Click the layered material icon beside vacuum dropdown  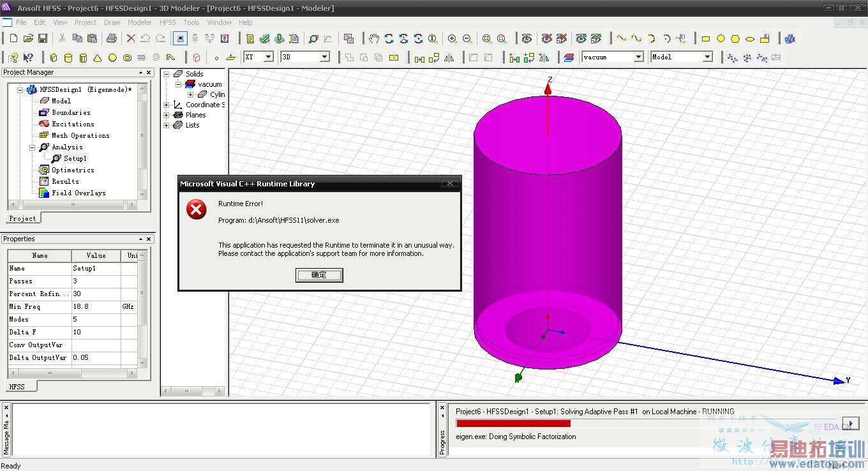tap(569, 57)
